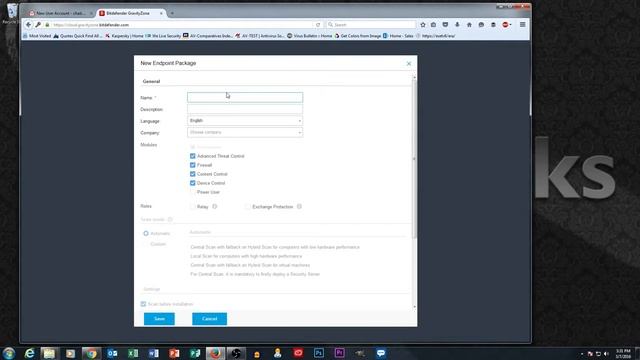Enable the Relay role checkbox
Image resolution: width=640 pixels, height=360 pixels.
click(193, 207)
